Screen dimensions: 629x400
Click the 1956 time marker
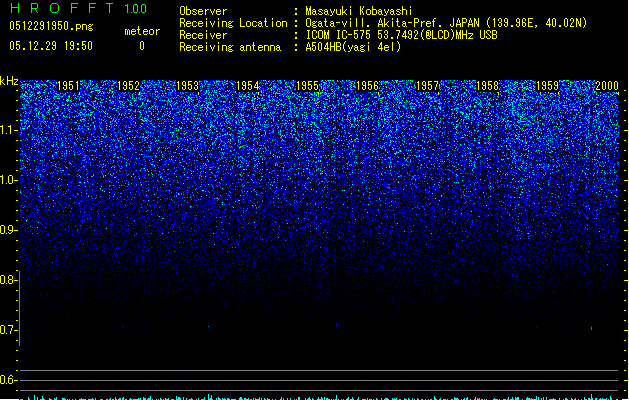[367, 86]
